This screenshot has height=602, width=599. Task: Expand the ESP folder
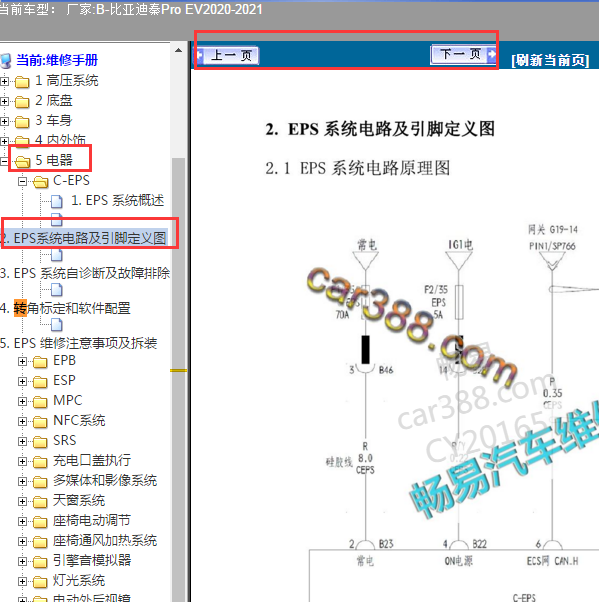pyautogui.click(x=22, y=381)
